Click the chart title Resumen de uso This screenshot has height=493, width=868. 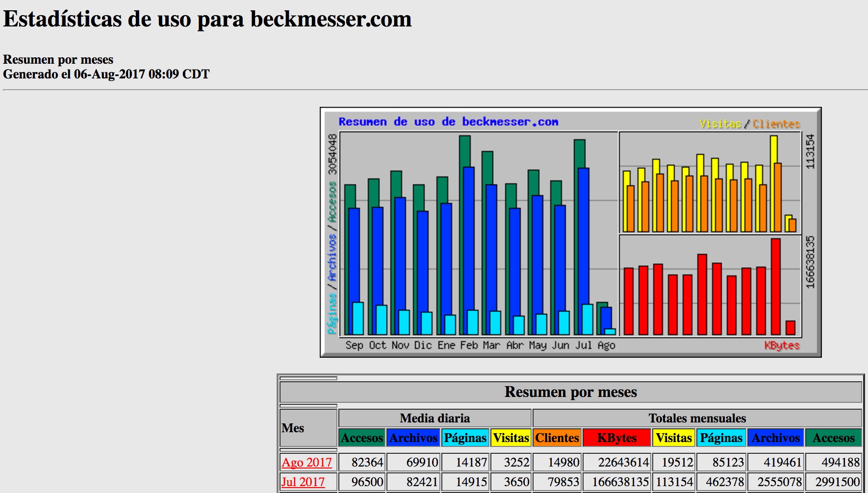[x=448, y=122]
